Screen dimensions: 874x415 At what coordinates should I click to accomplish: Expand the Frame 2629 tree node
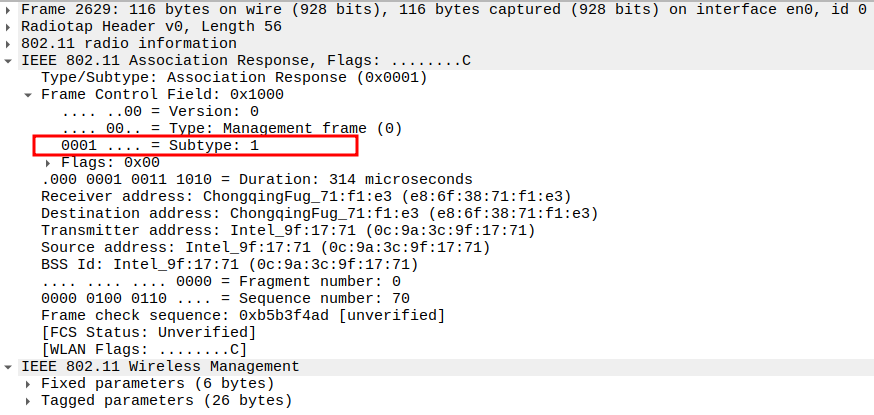click(10, 9)
